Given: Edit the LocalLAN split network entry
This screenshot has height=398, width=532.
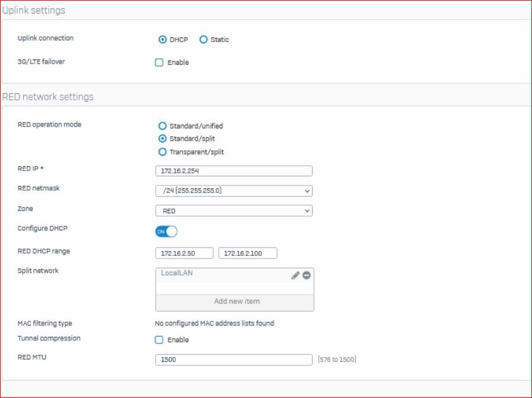Looking at the screenshot, I should pos(295,275).
